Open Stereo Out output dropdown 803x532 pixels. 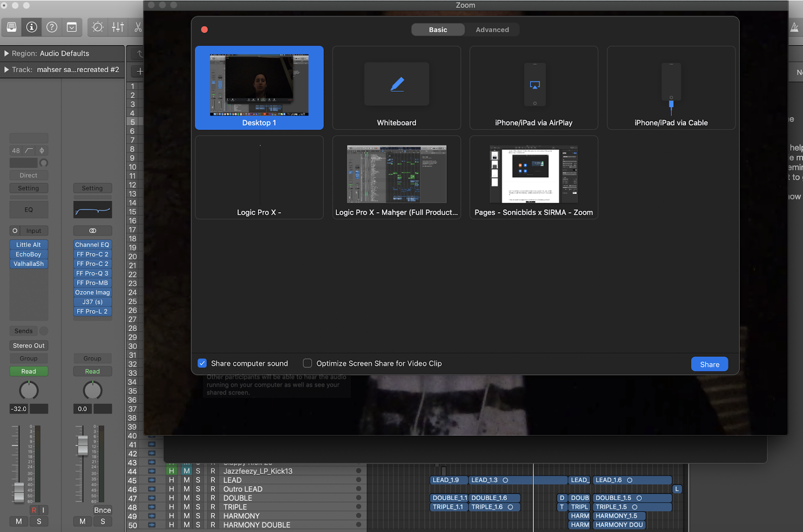point(29,346)
